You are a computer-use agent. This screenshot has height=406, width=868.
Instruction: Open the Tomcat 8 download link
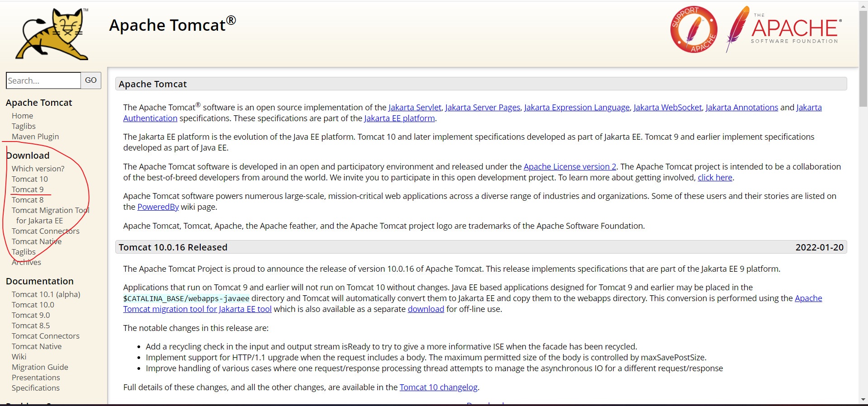(28, 200)
